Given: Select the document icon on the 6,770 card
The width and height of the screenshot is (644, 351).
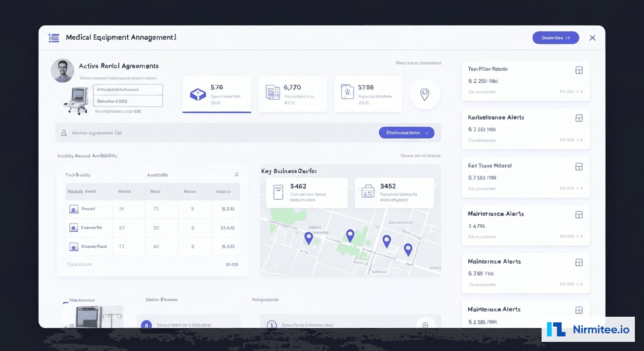Looking at the screenshot, I should (x=274, y=92).
